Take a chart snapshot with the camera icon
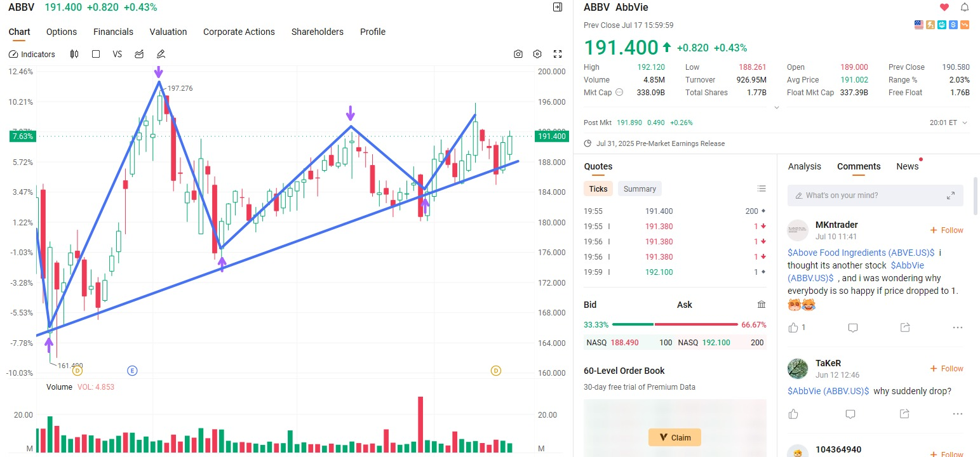 518,54
